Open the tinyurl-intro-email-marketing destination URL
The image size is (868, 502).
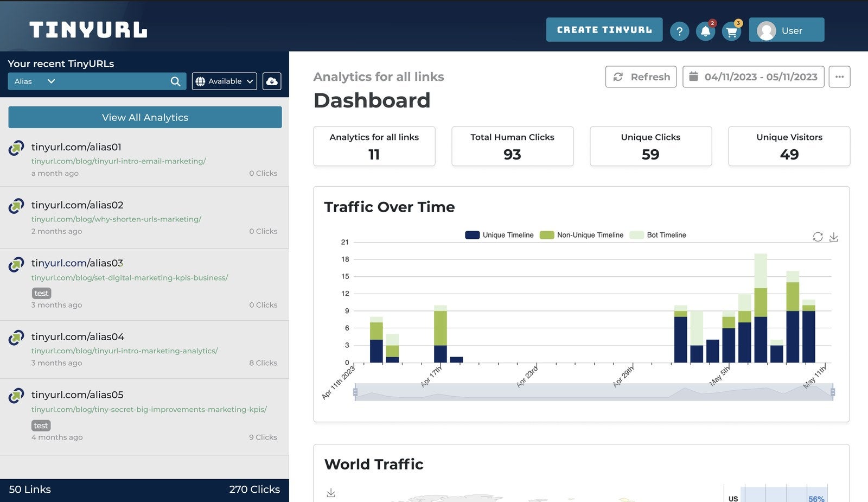click(x=118, y=161)
